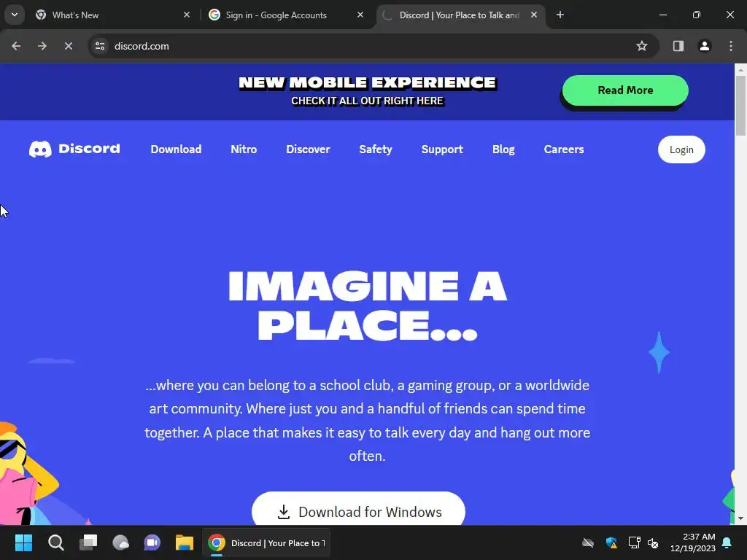Close the Discord tab
This screenshot has width=747, height=560.
pyautogui.click(x=534, y=15)
